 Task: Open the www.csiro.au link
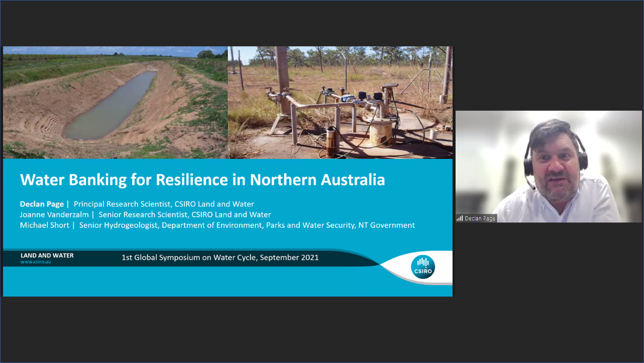(36, 262)
